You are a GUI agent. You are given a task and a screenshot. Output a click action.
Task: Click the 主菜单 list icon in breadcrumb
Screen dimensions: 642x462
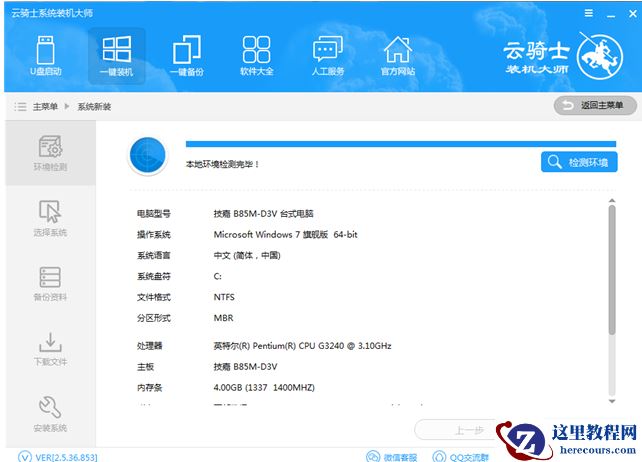coord(20,107)
